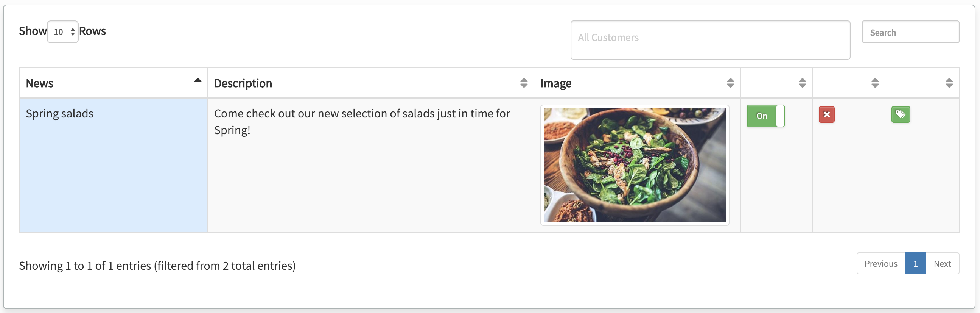
Task: Open the Show rows count dropdown
Action: (x=63, y=32)
